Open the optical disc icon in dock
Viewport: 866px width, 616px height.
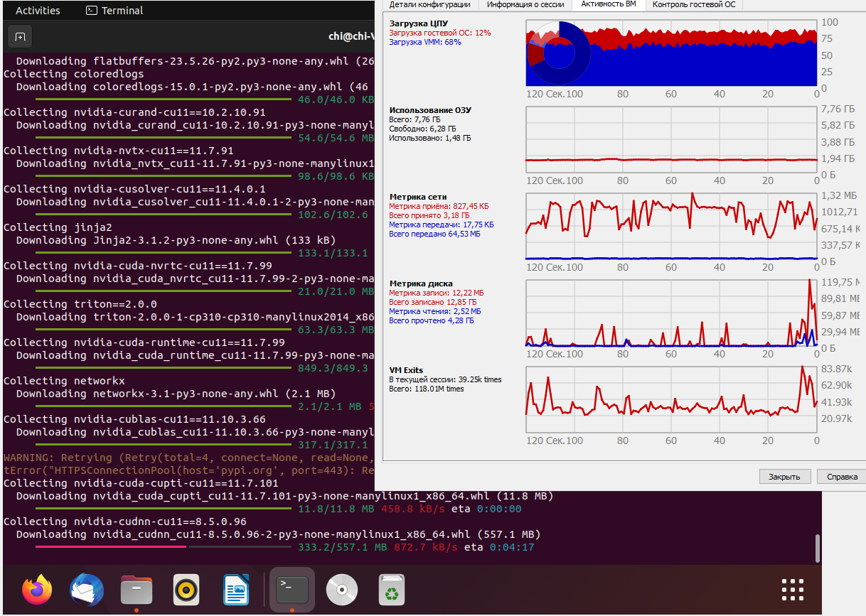(342, 590)
